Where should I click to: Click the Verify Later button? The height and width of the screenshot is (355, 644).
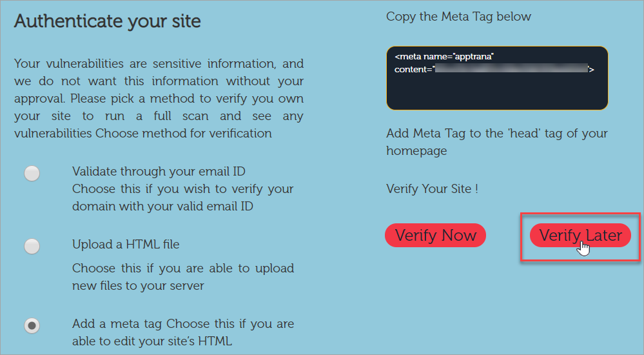pyautogui.click(x=580, y=236)
